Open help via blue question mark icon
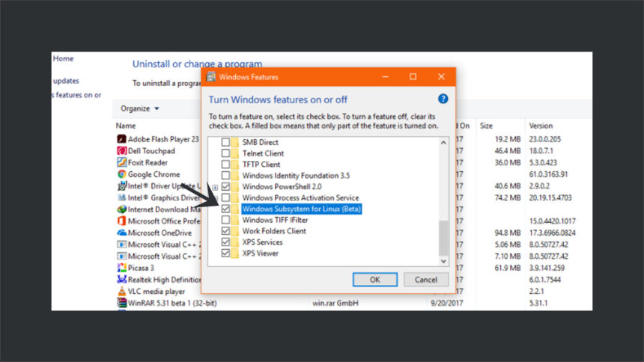644x362 pixels. 443,99
